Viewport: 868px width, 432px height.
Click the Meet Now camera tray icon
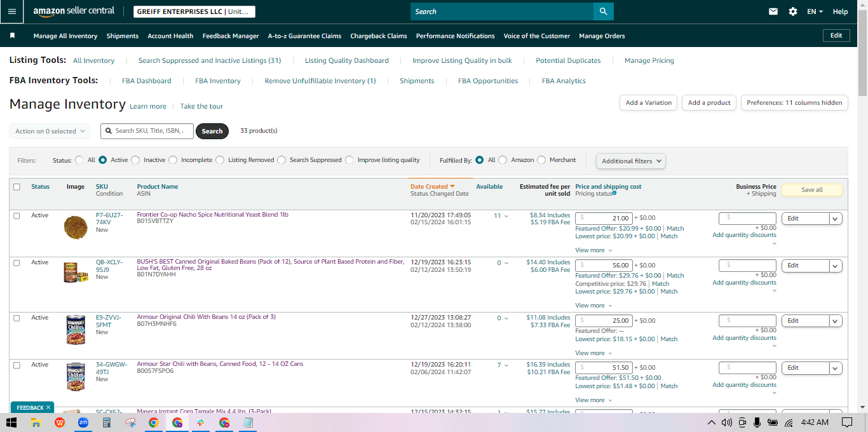tap(742, 422)
